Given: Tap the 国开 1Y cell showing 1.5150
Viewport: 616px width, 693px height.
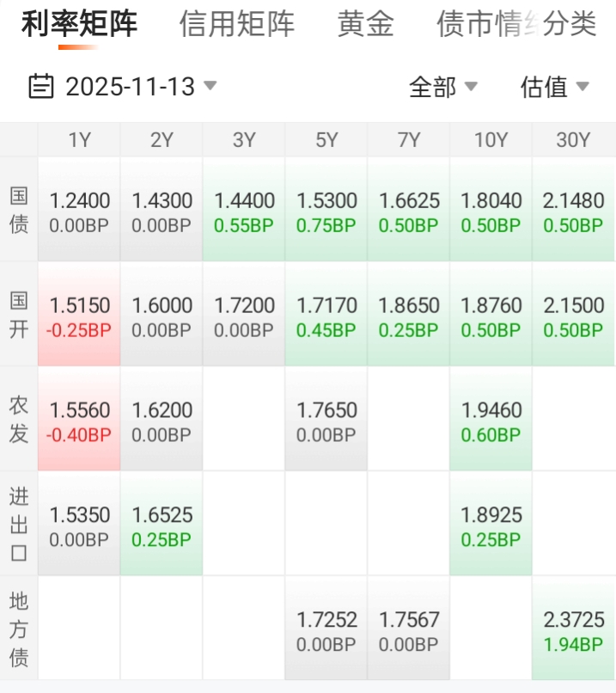Looking at the screenshot, I should [79, 316].
